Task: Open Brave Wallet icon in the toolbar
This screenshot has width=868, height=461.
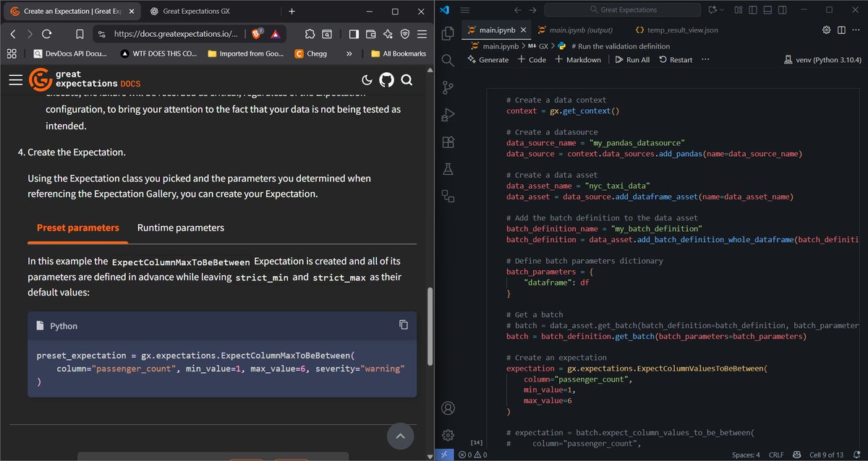Action: [x=371, y=34]
